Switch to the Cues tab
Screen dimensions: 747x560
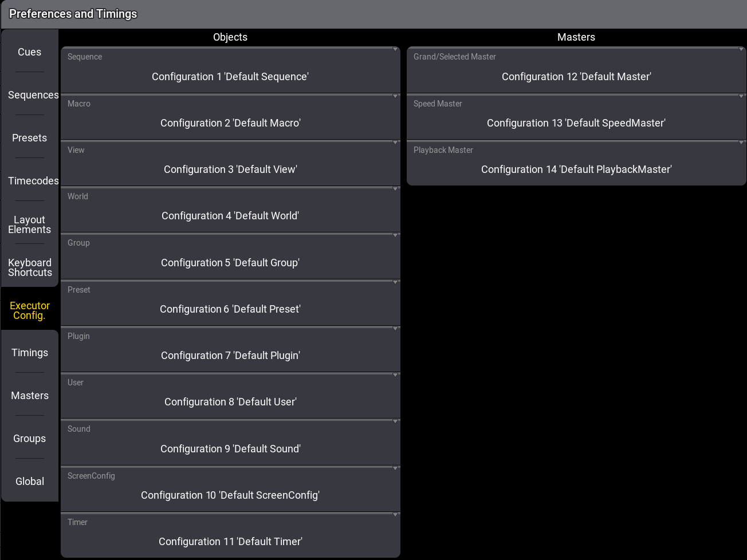(30, 52)
